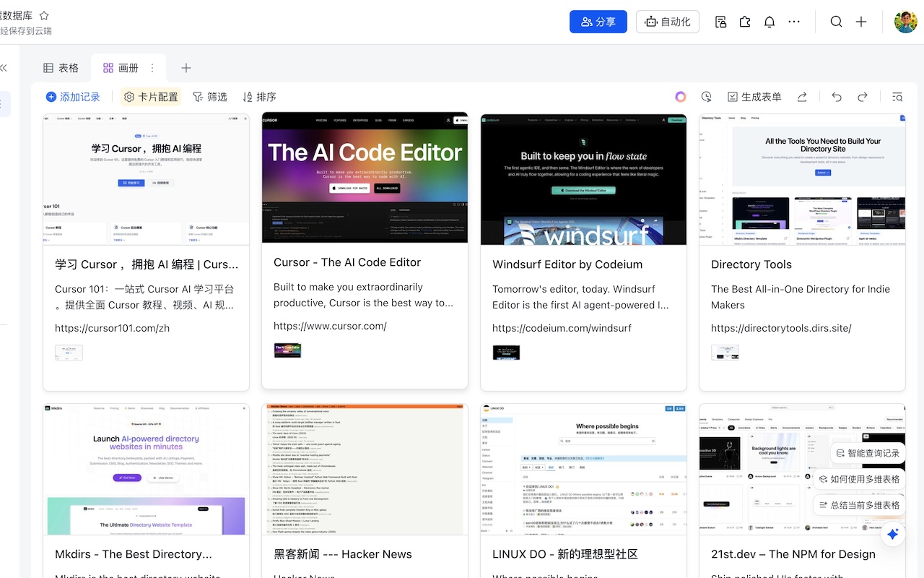Screen dimensions: 924x578
Task: Click the colorful AI ring icon
Action: [x=681, y=97]
